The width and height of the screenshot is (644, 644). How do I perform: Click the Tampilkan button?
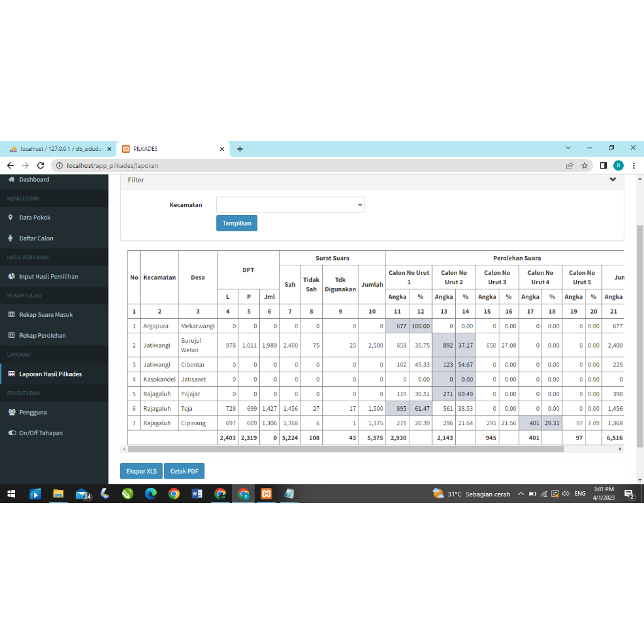tap(236, 223)
